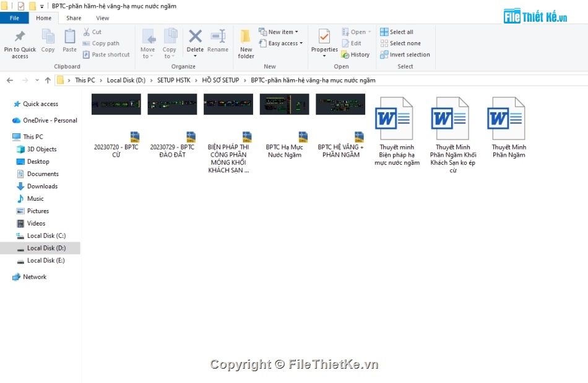Image resolution: width=588 pixels, height=383 pixels.
Task: Click the Paste icon in Clipboard group
Action: tap(70, 38)
